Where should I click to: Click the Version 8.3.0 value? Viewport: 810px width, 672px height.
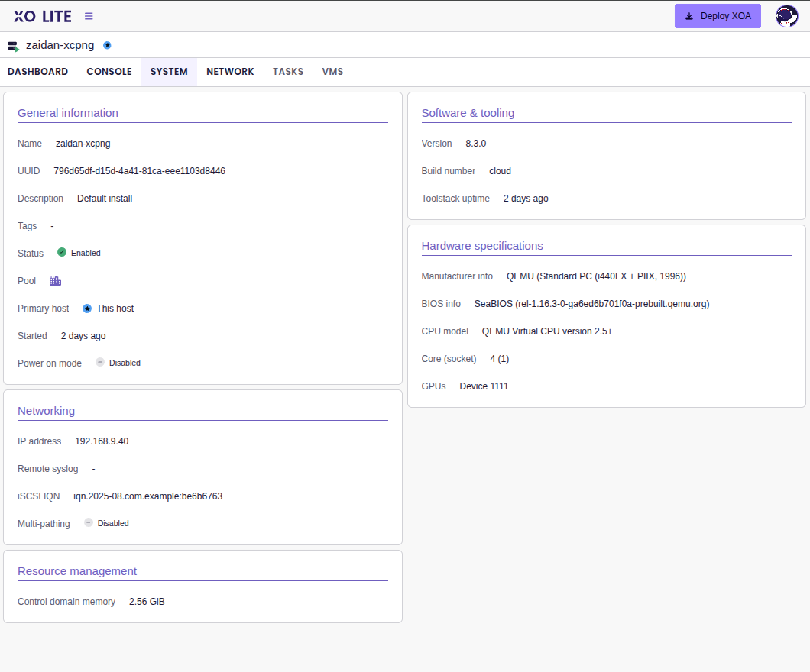(476, 144)
